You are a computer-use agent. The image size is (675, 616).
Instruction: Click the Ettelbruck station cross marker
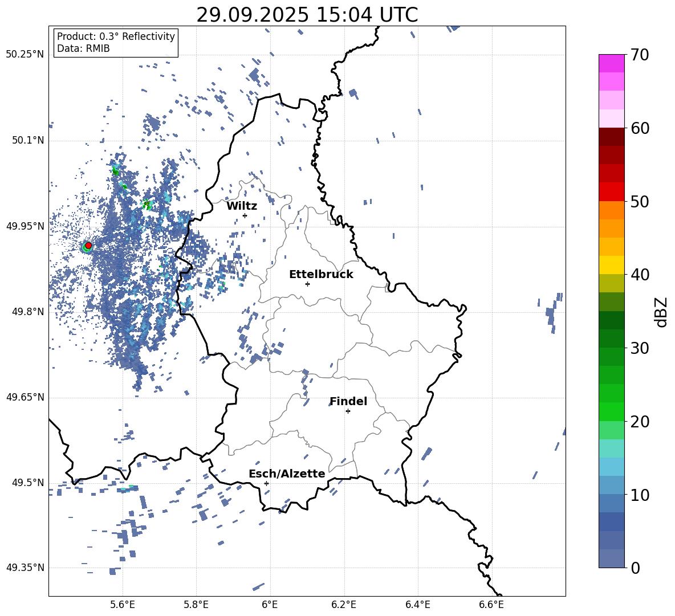(307, 284)
